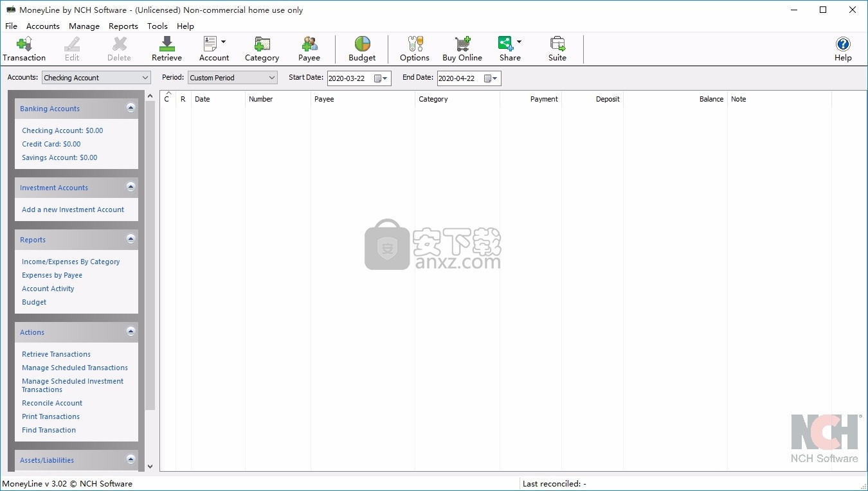Sort table by Note column header
This screenshot has height=491, width=868.
[779, 99]
